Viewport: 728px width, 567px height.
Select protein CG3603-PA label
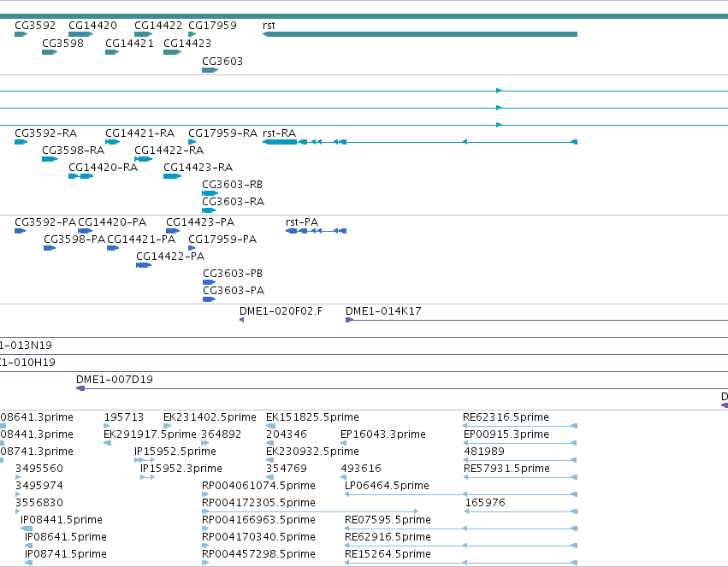(x=234, y=292)
